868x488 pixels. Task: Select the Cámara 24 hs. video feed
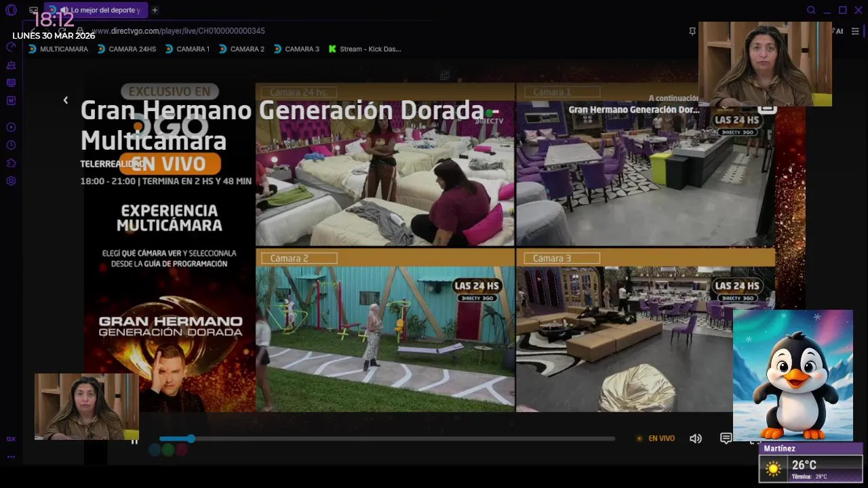tap(385, 165)
